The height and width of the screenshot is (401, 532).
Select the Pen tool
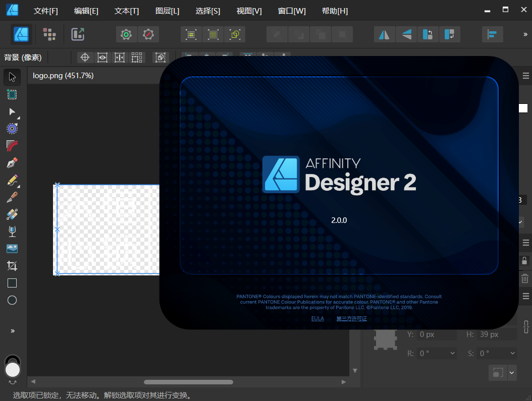coord(12,163)
